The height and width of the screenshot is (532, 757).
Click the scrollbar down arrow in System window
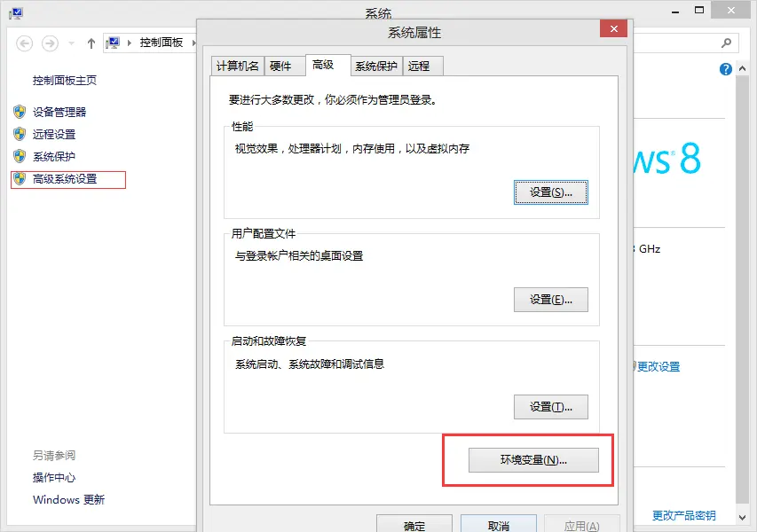point(743,518)
